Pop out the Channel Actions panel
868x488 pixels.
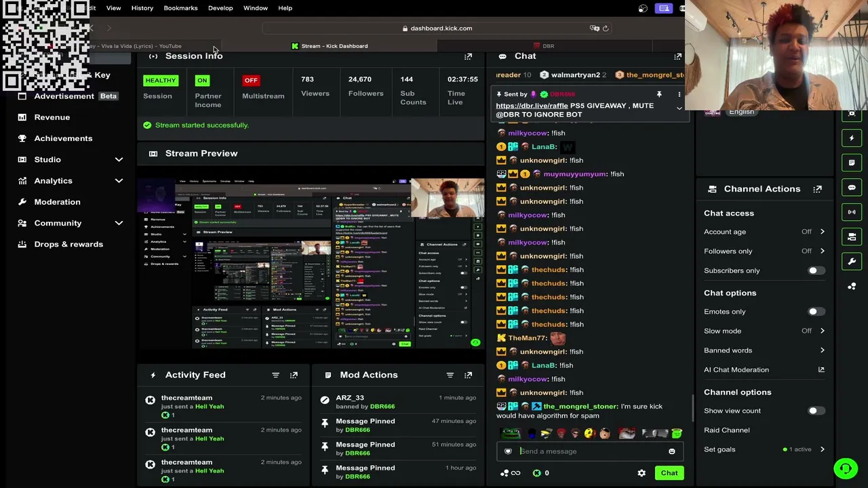(x=817, y=189)
